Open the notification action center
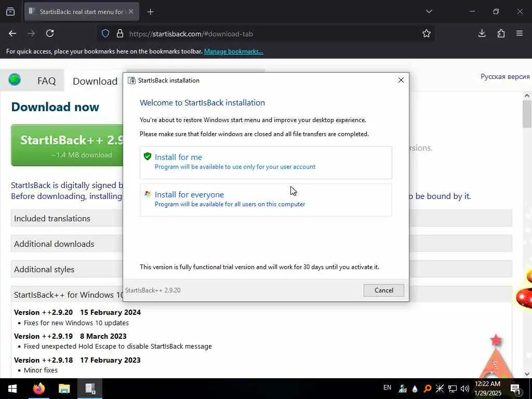 click(515, 389)
